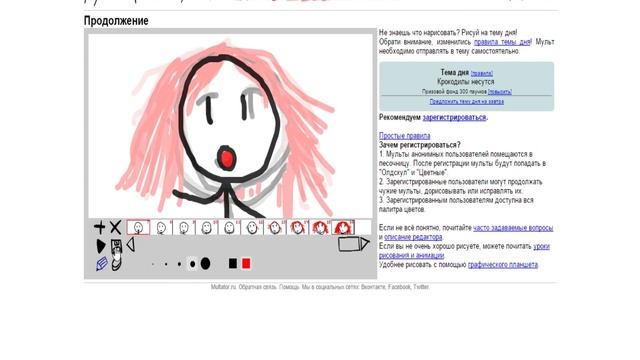This screenshot has height=360, width=640.
Task: Choose the second-smallest brush size dot
Action: (x=166, y=264)
